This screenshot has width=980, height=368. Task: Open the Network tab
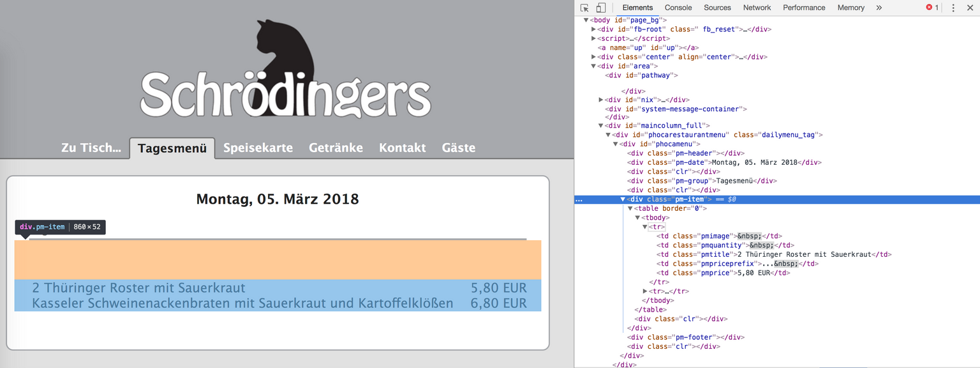click(757, 8)
